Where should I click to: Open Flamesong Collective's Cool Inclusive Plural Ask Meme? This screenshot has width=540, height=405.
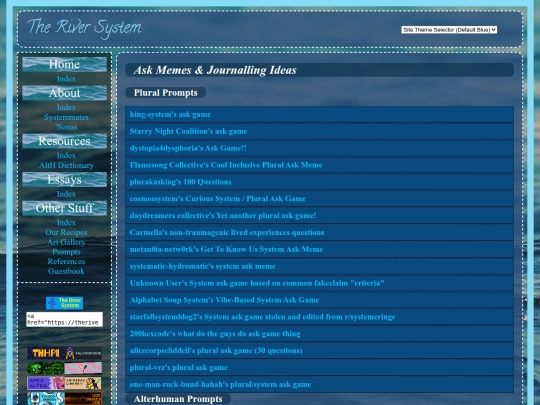(x=319, y=165)
